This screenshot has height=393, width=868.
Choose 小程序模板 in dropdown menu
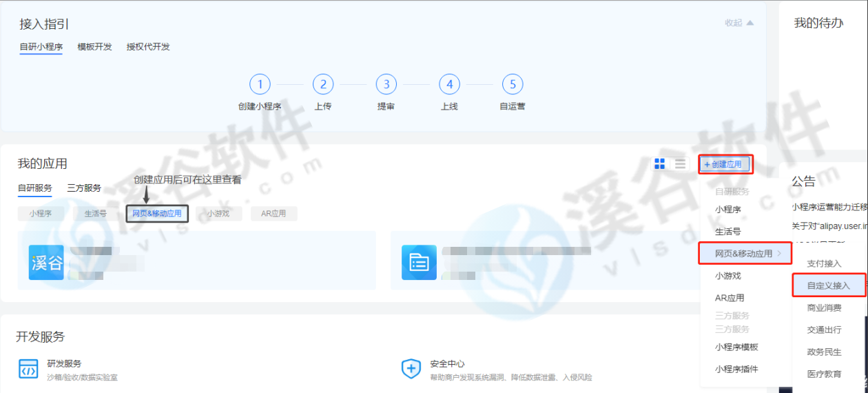pos(736,347)
